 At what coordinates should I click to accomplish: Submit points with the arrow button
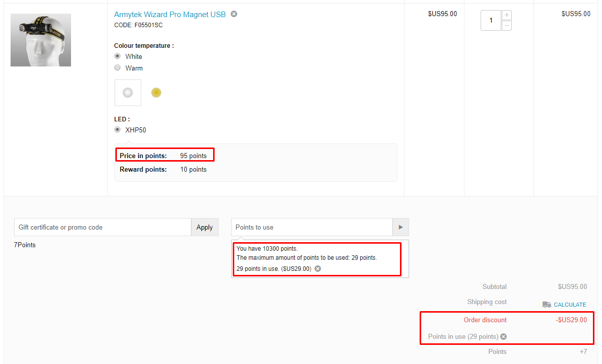(400, 227)
